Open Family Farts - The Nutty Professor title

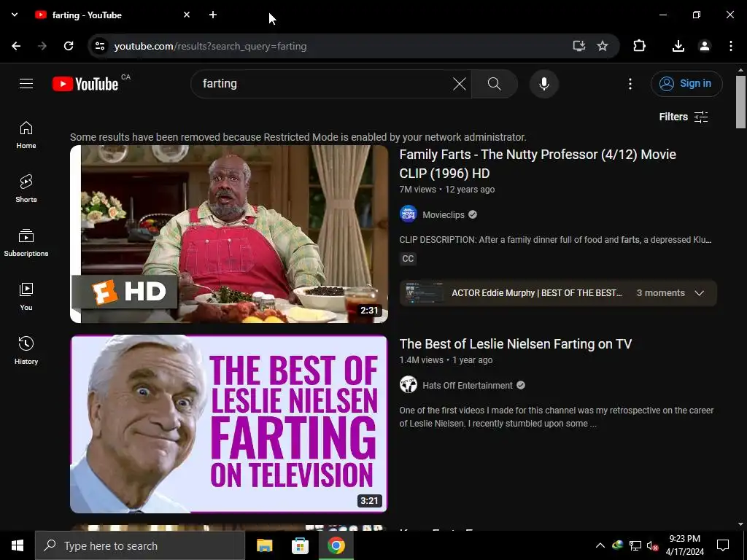click(x=538, y=164)
